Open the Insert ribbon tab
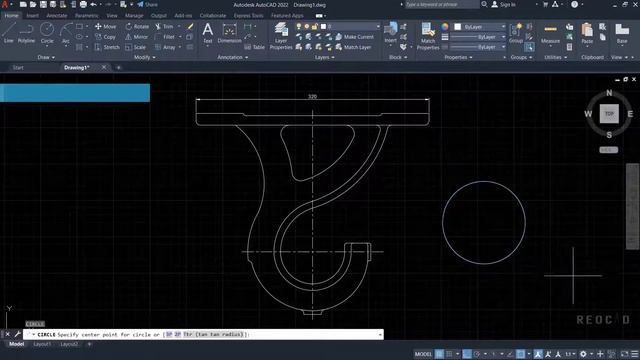640x360 pixels. 32,16
